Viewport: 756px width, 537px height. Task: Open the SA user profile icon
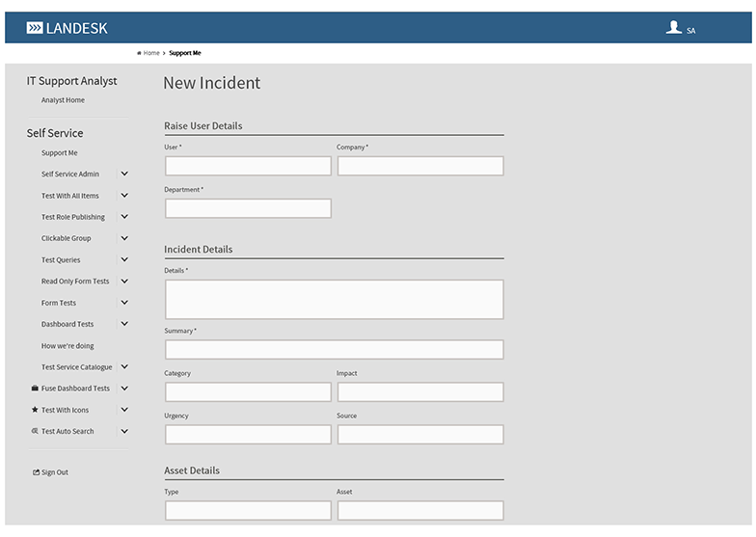point(674,28)
